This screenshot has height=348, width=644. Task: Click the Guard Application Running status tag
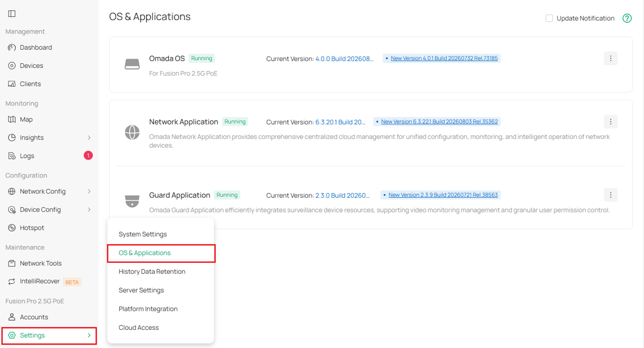(227, 195)
